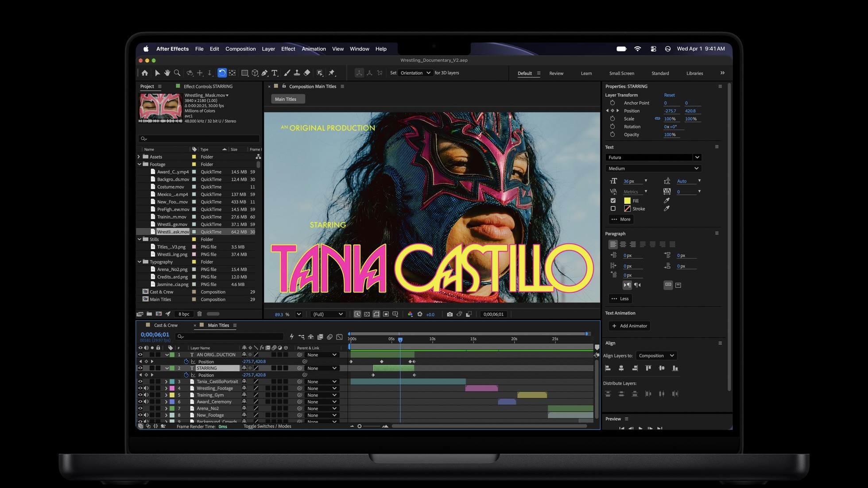Click the Fill eyedropper icon
This screenshot has width=868, height=488.
pos(666,200)
